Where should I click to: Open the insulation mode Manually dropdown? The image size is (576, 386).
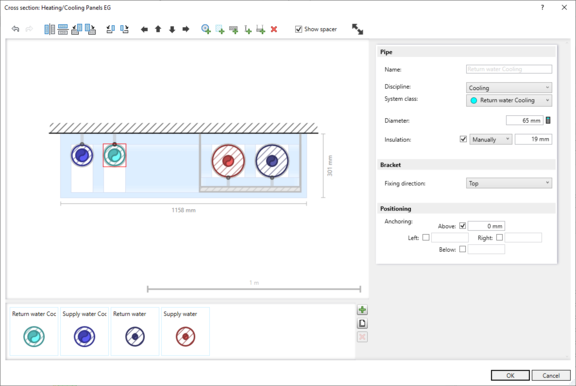[490, 139]
